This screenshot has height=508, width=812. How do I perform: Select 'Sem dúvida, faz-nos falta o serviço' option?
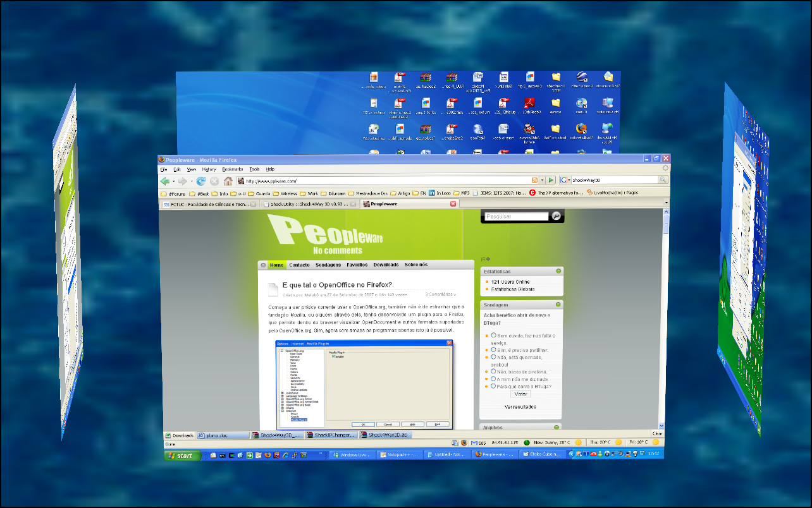(493, 335)
